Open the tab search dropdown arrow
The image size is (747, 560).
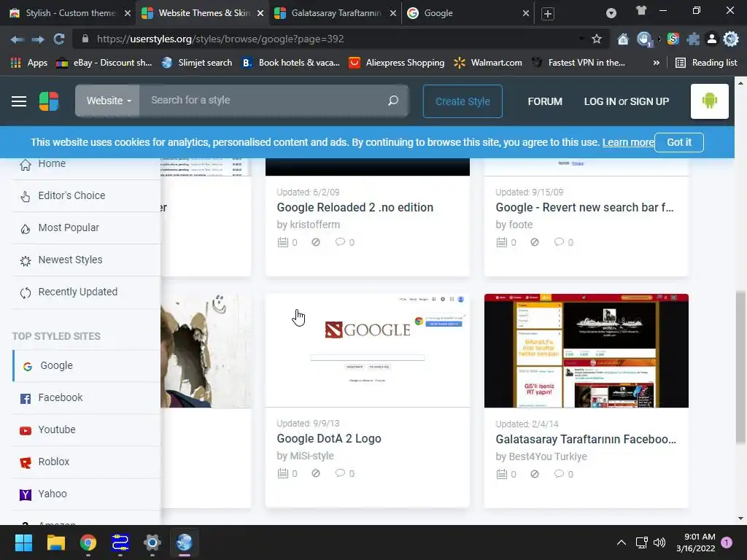(611, 13)
